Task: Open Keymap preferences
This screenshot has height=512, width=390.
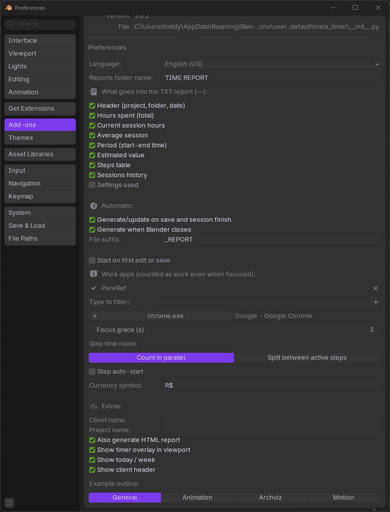Action: pyautogui.click(x=40, y=197)
